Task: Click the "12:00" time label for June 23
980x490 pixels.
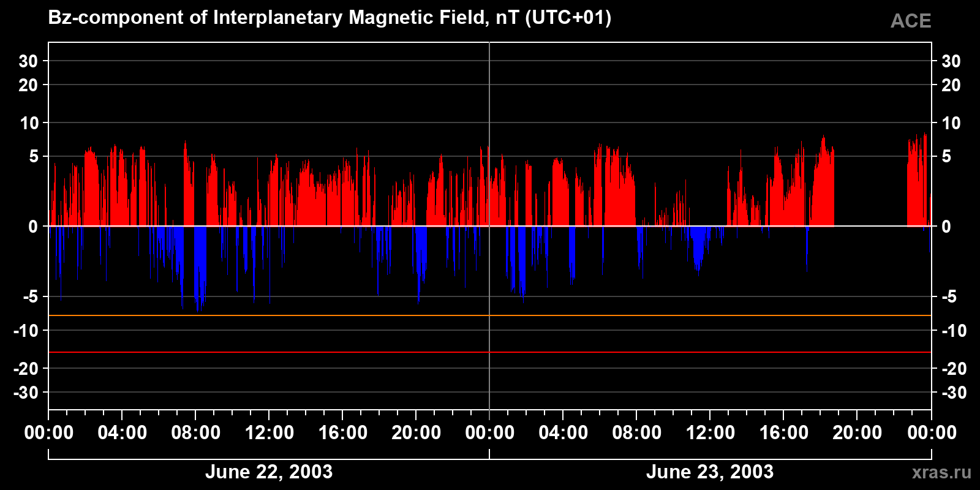Action: click(x=710, y=433)
